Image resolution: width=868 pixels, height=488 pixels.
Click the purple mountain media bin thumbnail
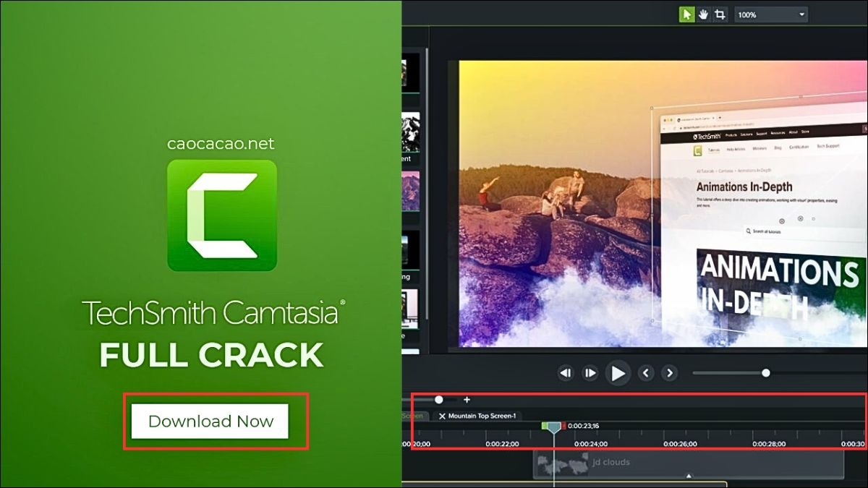pos(410,191)
